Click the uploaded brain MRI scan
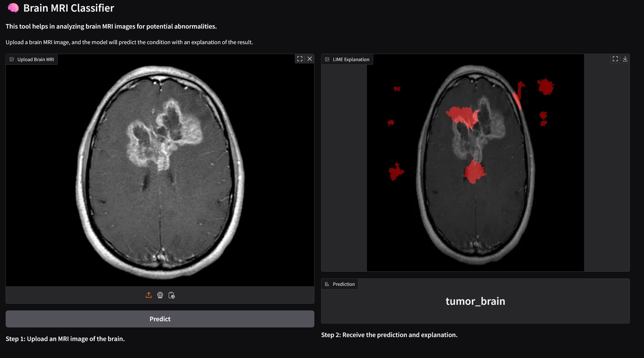644x358 pixels. click(x=160, y=170)
